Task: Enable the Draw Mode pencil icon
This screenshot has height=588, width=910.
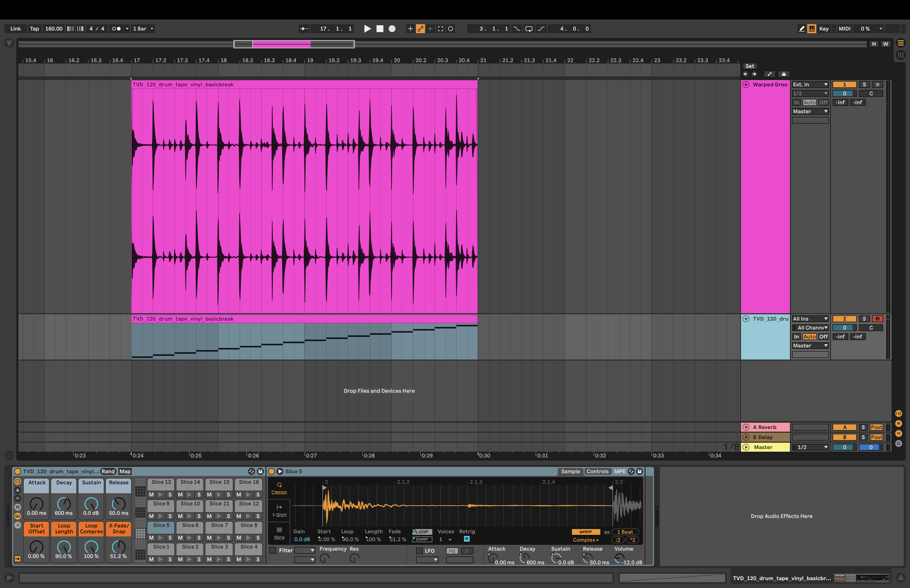Action: click(802, 29)
